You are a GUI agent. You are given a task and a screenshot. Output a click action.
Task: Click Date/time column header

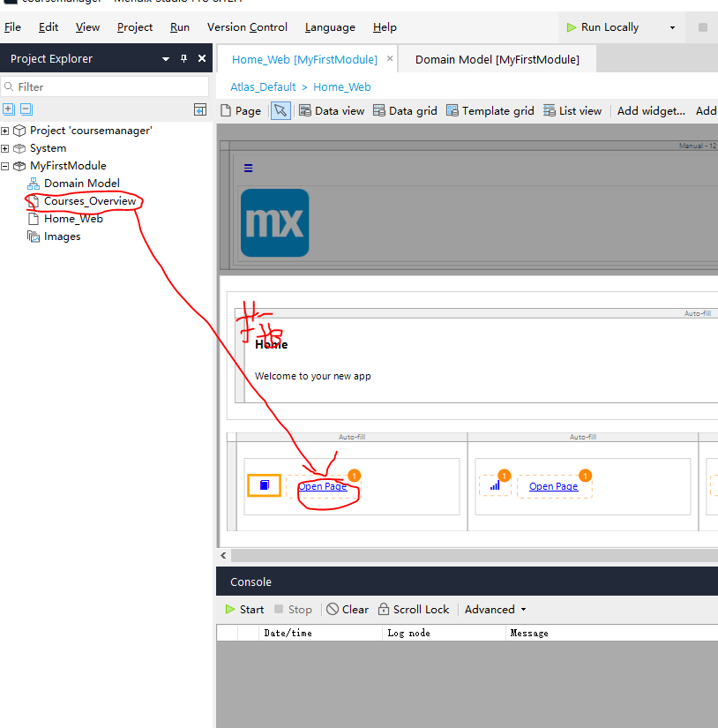320,634
